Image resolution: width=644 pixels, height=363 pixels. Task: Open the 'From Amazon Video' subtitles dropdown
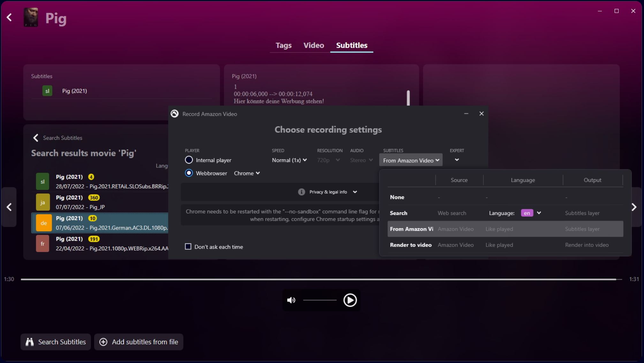pos(411,160)
